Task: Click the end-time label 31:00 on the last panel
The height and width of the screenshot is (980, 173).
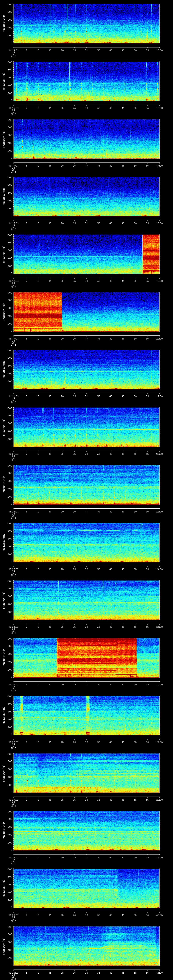Action: pyautogui.click(x=160, y=973)
